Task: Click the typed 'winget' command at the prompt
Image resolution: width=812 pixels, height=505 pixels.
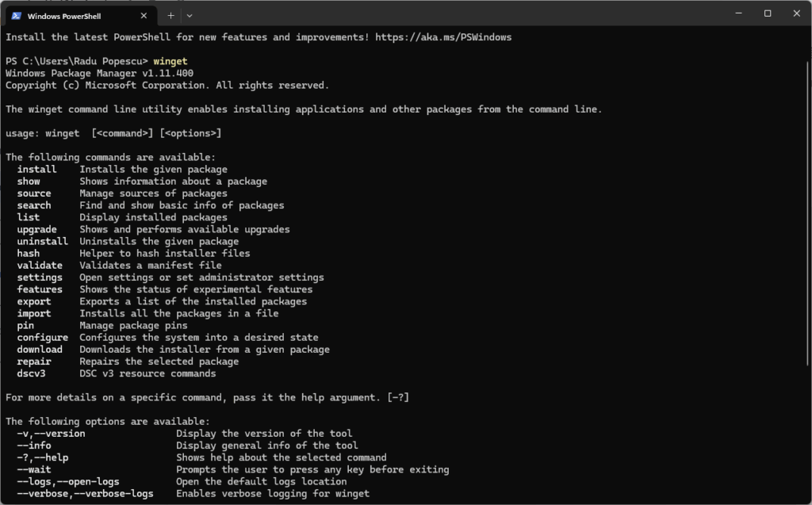Action: coord(170,61)
